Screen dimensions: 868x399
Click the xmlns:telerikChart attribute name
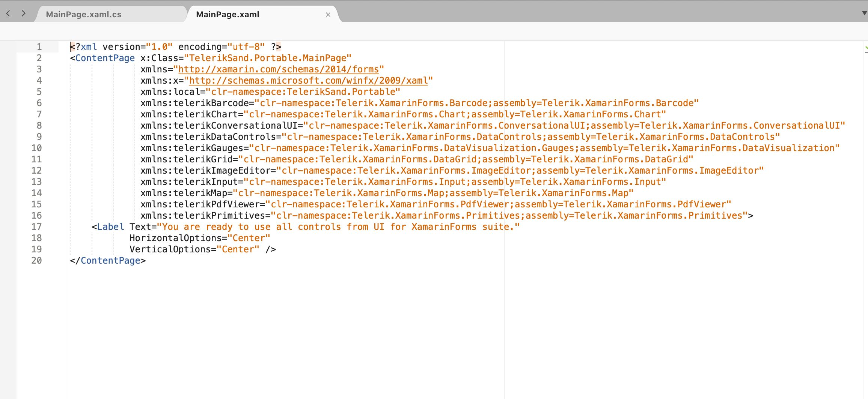pyautogui.click(x=189, y=114)
